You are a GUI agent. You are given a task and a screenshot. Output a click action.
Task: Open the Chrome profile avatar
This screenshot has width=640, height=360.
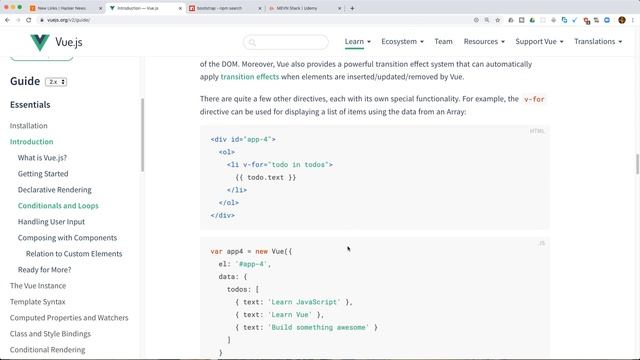coord(622,20)
